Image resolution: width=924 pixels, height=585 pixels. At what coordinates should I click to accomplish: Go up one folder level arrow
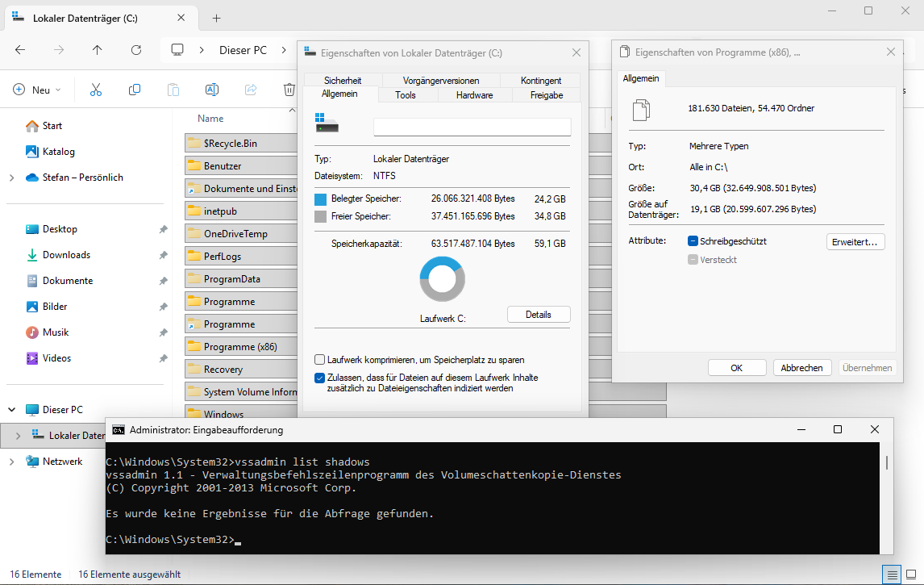[x=98, y=50]
